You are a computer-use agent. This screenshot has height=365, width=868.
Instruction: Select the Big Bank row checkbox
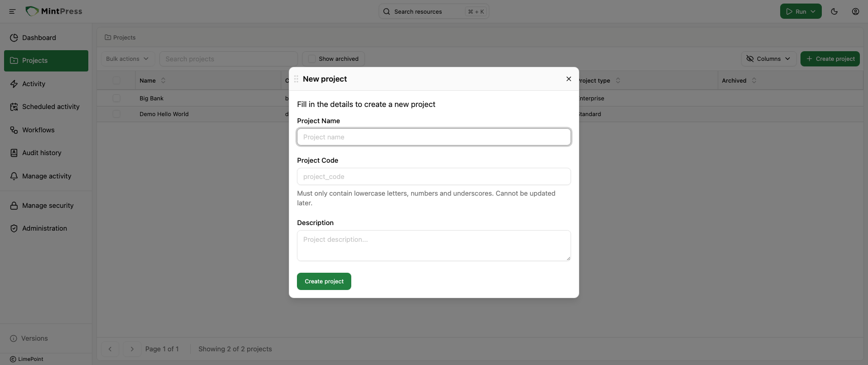tap(116, 98)
